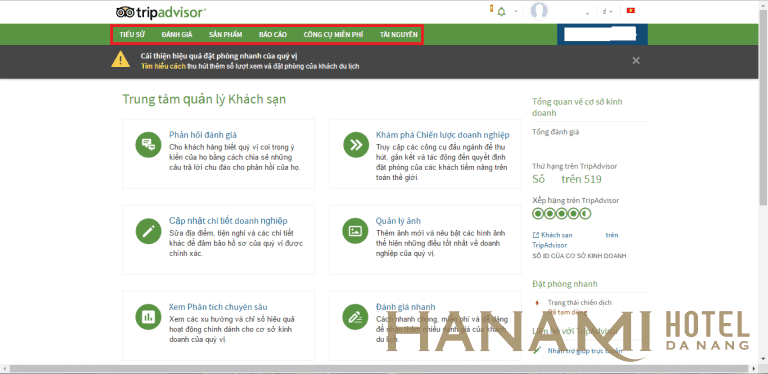Viewport: 768px width, 374px height.
Task: Click the lightning bolt campaign icon
Action: click(x=537, y=303)
